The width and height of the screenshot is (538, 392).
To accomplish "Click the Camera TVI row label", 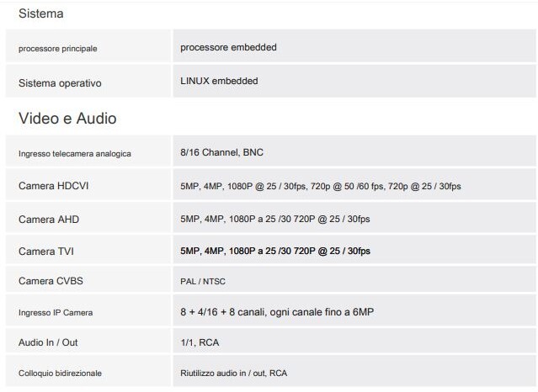I will [46, 251].
